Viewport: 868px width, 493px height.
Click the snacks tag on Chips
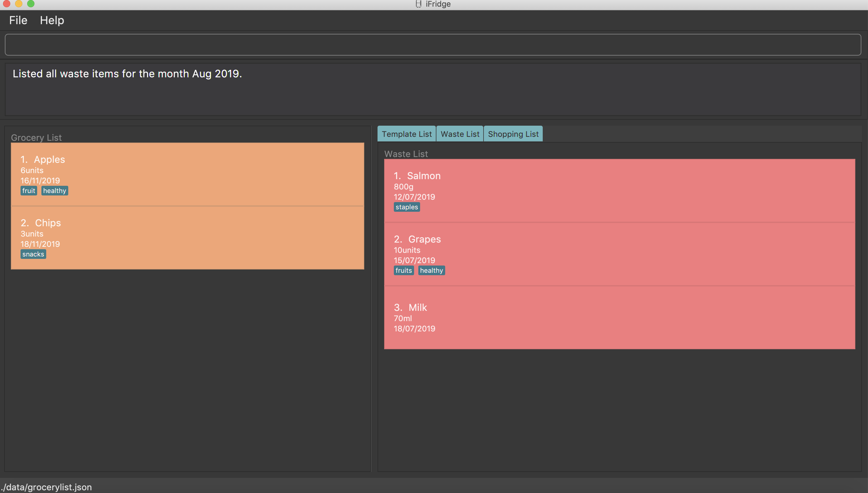pyautogui.click(x=33, y=254)
